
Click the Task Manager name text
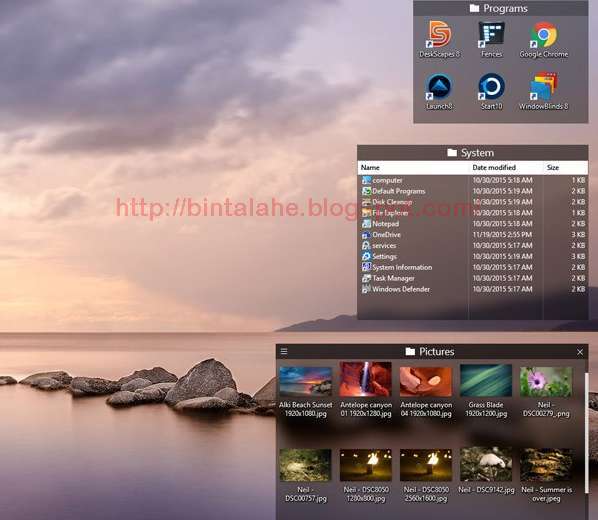point(393,278)
